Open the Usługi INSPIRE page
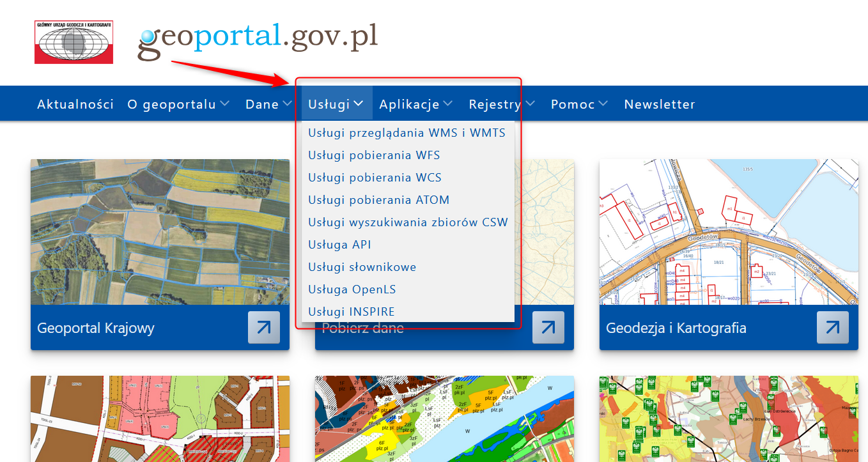This screenshot has width=868, height=462. click(352, 311)
